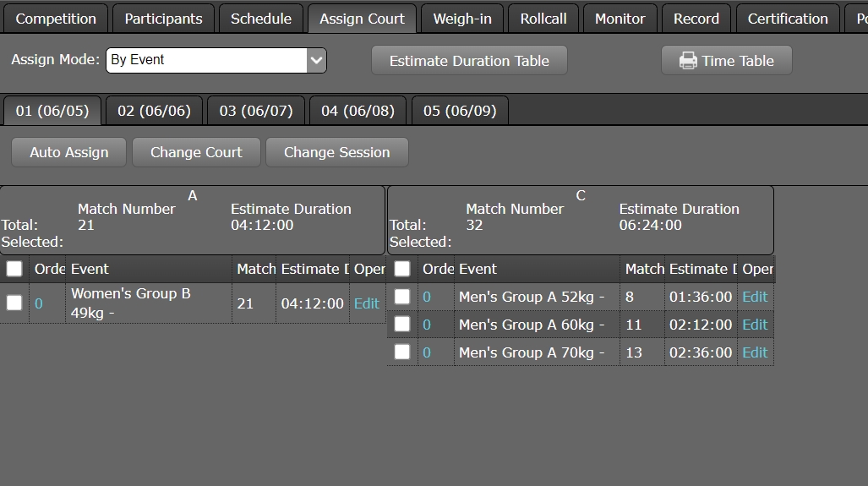Viewport: 868px width, 486px height.
Task: Click the printer icon on Time Table
Action: pyautogui.click(x=688, y=61)
